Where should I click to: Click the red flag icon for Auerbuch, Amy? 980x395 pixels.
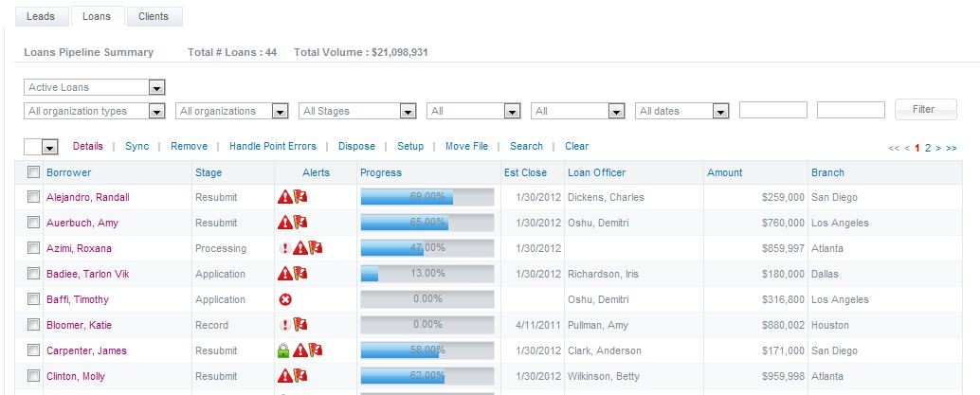pyautogui.click(x=300, y=223)
